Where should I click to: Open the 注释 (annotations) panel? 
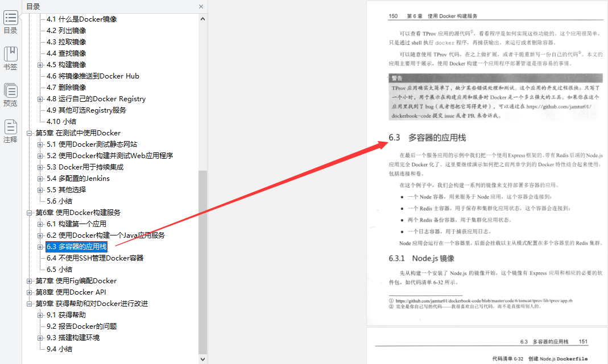click(10, 126)
